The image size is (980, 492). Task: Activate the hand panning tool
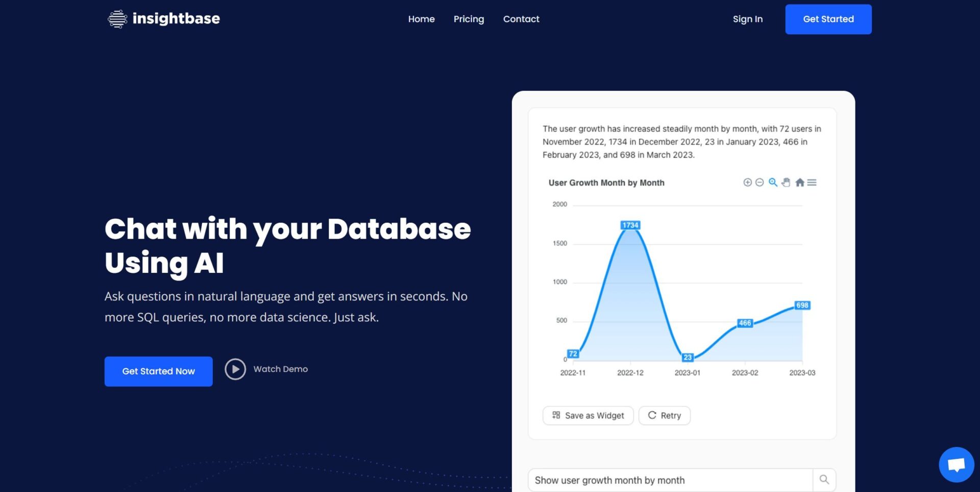pos(786,182)
